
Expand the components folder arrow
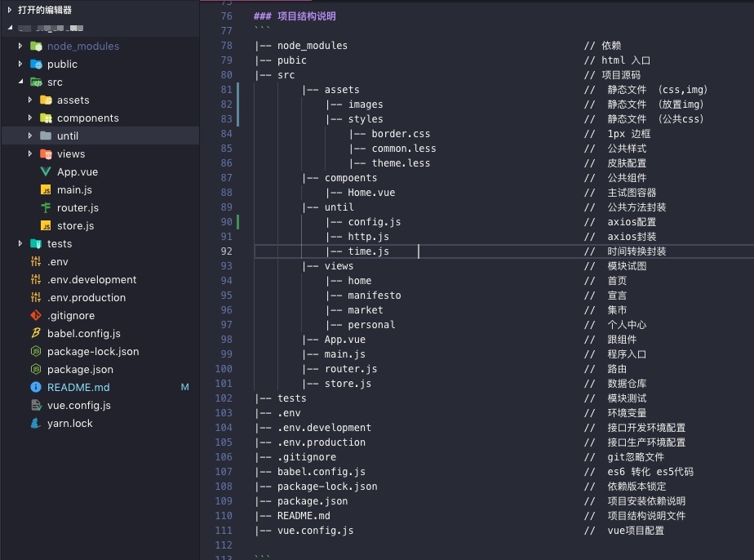tap(30, 118)
